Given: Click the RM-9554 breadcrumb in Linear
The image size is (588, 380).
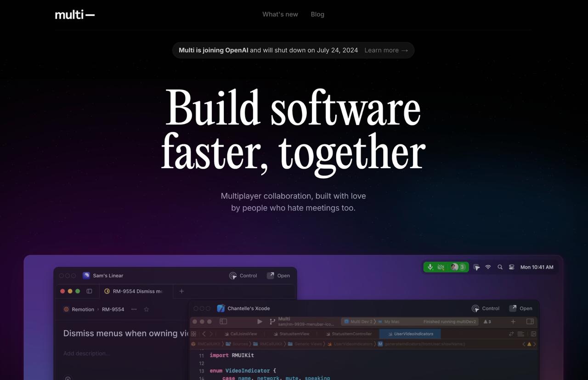Looking at the screenshot, I should tap(113, 309).
